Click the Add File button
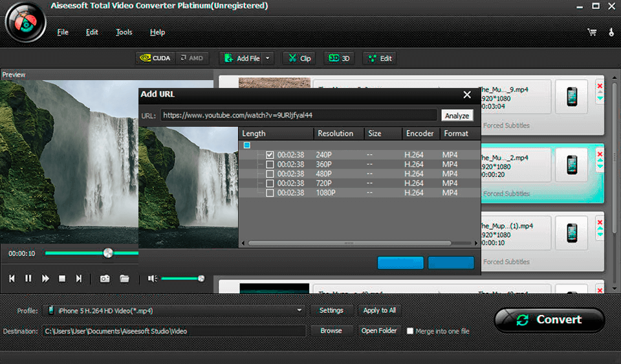Viewport: 621px width, 364px height. tap(241, 58)
